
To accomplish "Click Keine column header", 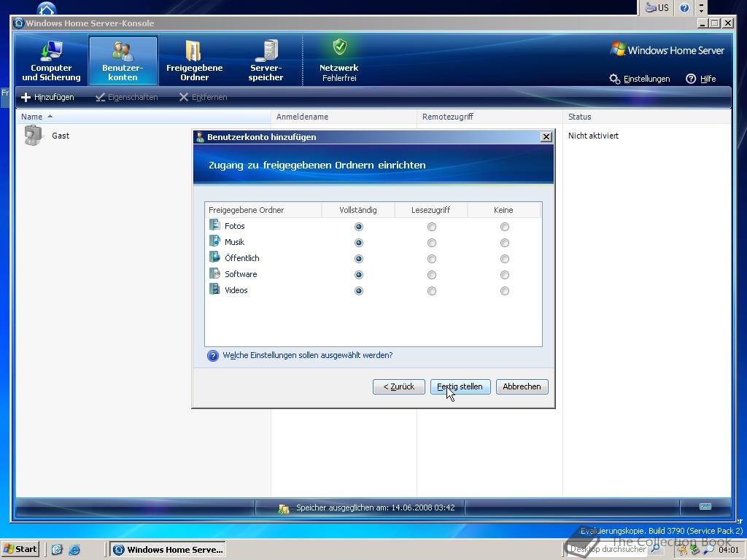I will (504, 210).
